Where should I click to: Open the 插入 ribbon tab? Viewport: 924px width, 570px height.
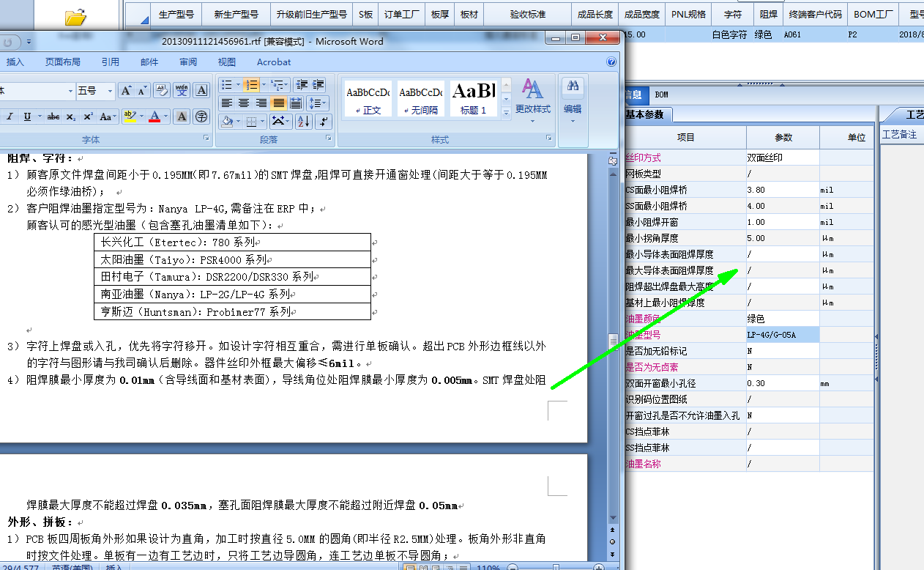pos(15,62)
